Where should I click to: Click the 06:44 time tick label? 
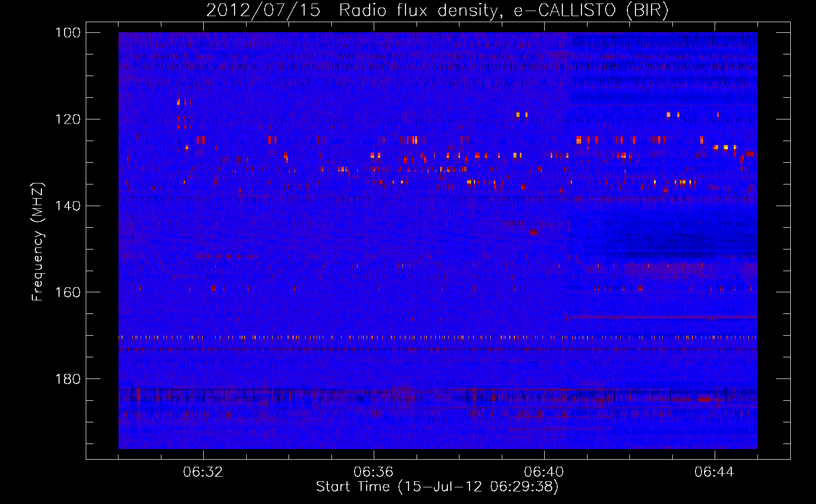715,472
